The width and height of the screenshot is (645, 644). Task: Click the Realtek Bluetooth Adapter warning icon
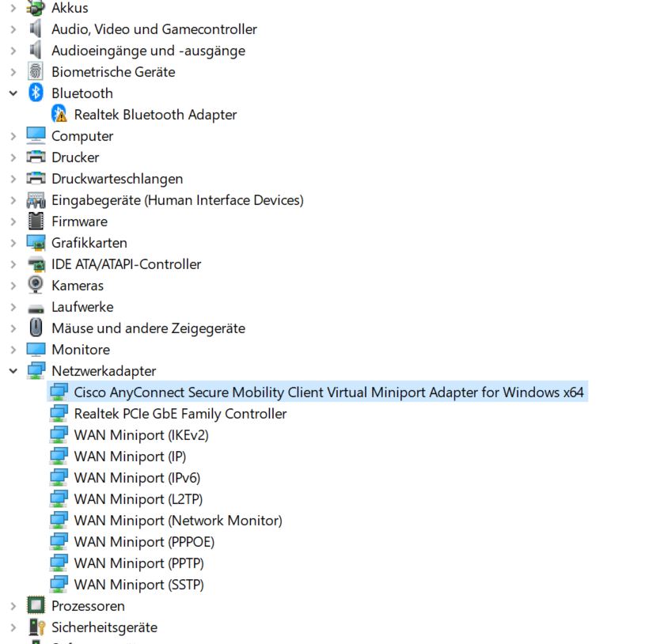click(59, 115)
